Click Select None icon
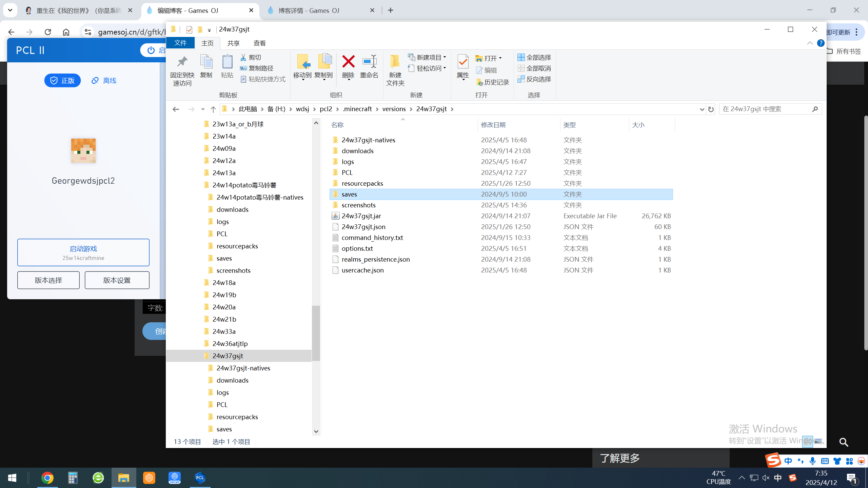 [521, 68]
